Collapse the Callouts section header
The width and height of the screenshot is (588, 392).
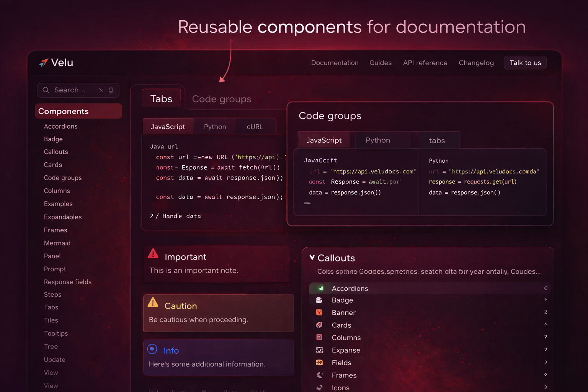point(312,258)
